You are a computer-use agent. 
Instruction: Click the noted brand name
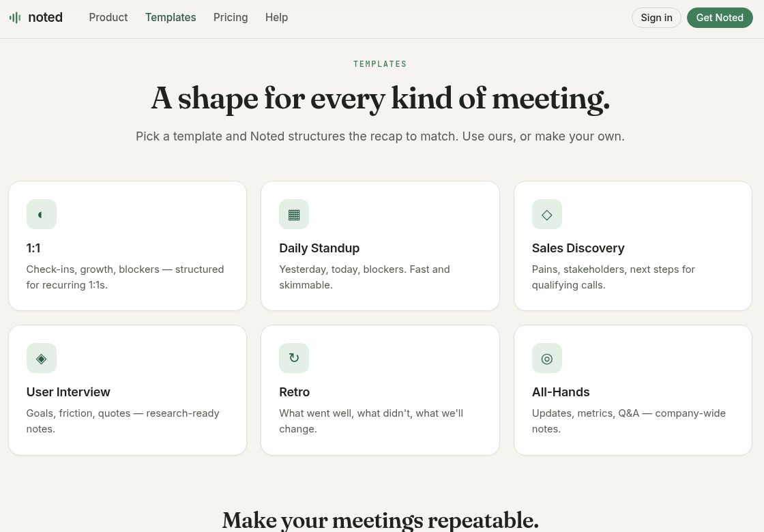click(x=45, y=18)
